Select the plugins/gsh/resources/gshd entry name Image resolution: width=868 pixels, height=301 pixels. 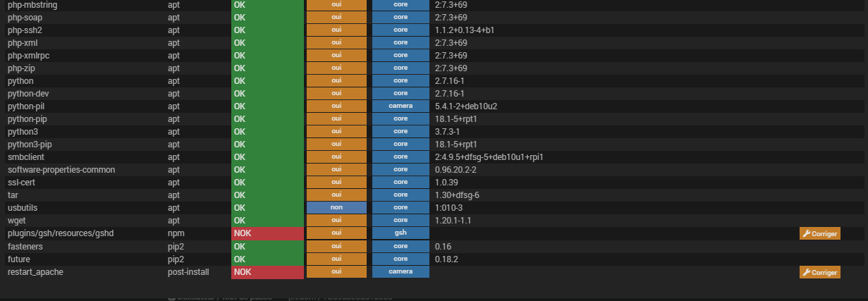coord(61,233)
